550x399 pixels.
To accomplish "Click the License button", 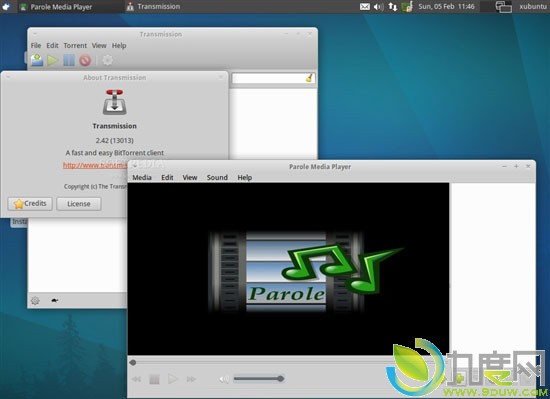I will click(79, 204).
